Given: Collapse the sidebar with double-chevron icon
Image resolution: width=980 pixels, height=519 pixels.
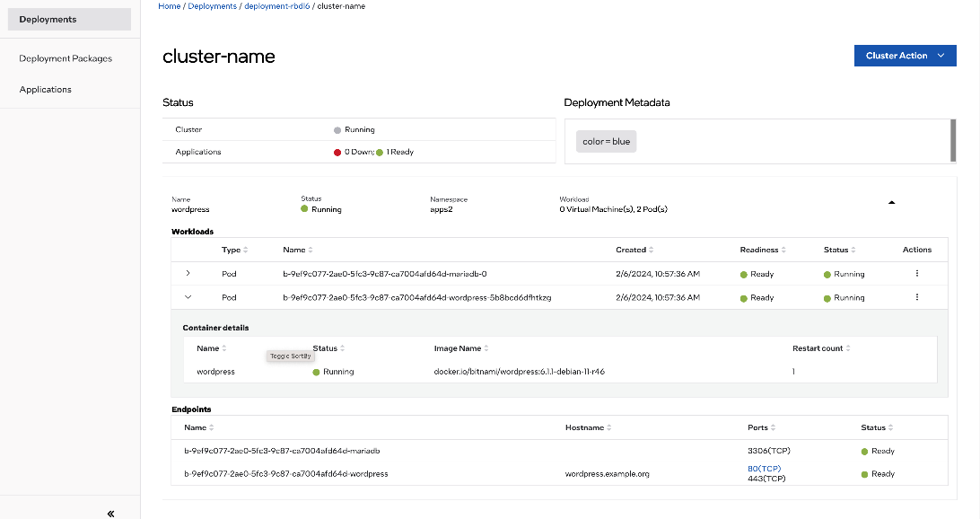Looking at the screenshot, I should (110, 514).
